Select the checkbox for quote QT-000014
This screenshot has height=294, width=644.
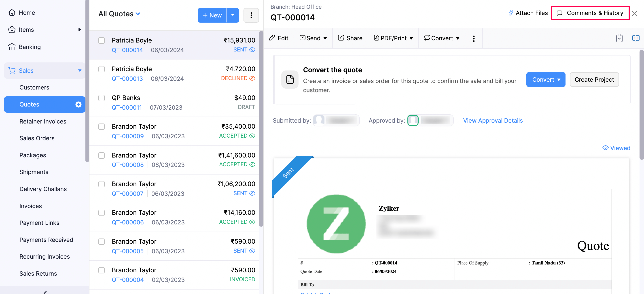(102, 40)
